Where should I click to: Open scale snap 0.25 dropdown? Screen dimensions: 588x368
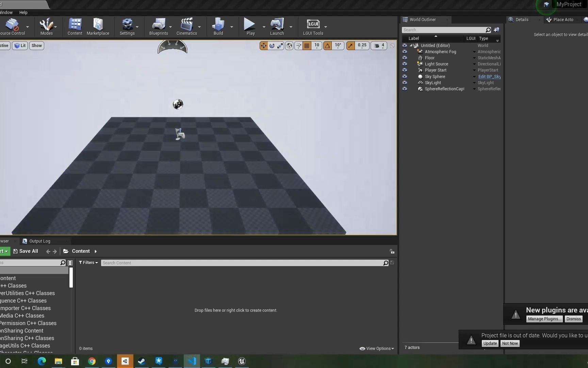pyautogui.click(x=362, y=46)
